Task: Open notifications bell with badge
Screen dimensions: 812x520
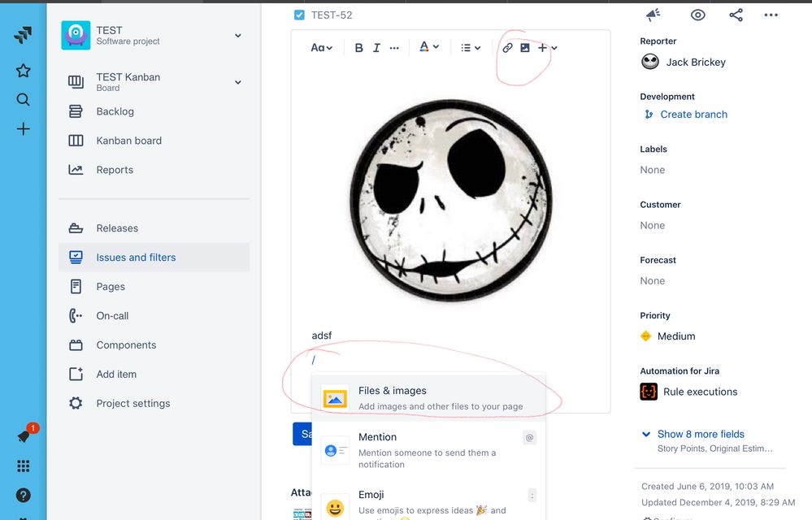Action: [24, 435]
